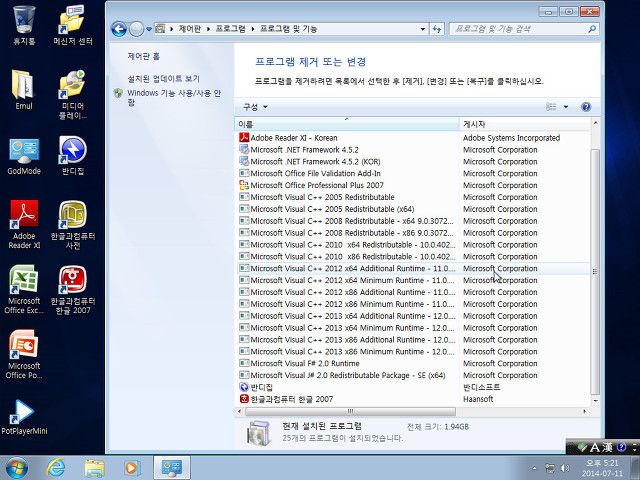Click the horizontal scrollbar left arrow
The width and height of the screenshot is (640, 480).
240,411
